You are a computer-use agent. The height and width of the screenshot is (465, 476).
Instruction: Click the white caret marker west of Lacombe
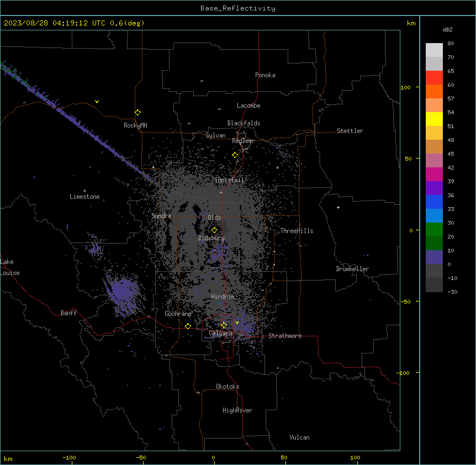coord(219,109)
